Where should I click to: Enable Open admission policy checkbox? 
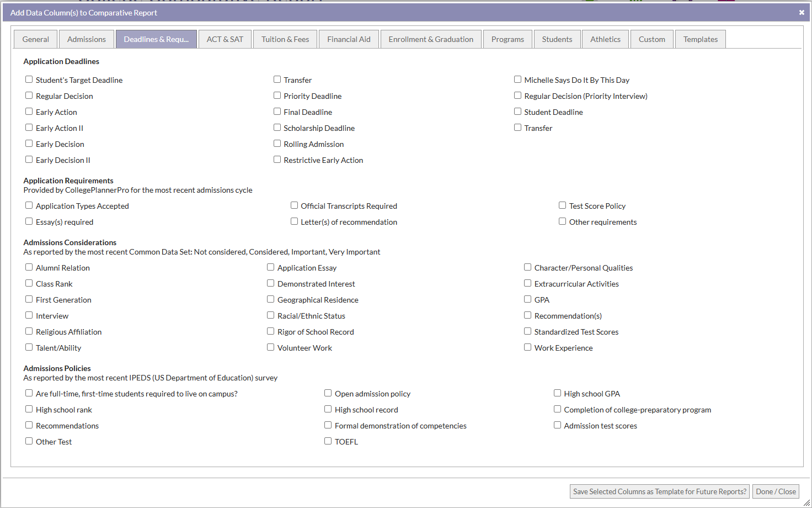click(x=328, y=393)
